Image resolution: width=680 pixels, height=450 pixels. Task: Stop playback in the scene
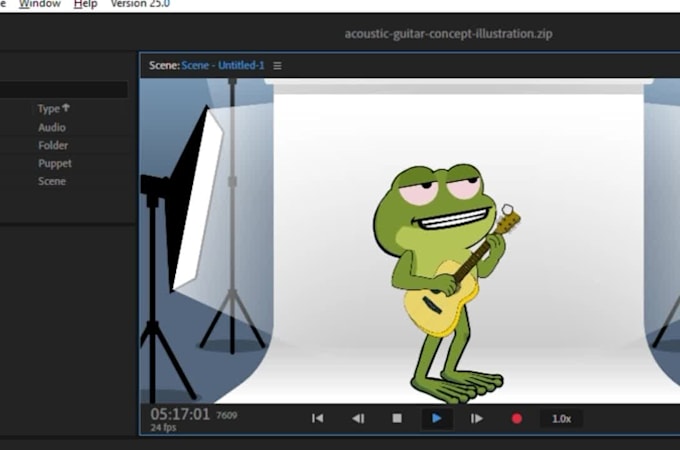pos(397,418)
